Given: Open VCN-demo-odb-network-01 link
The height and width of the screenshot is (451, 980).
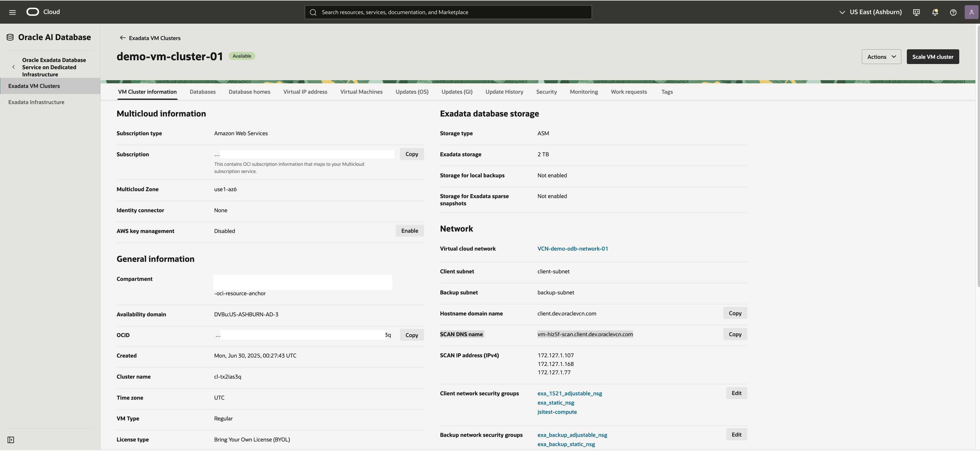Looking at the screenshot, I should 572,249.
